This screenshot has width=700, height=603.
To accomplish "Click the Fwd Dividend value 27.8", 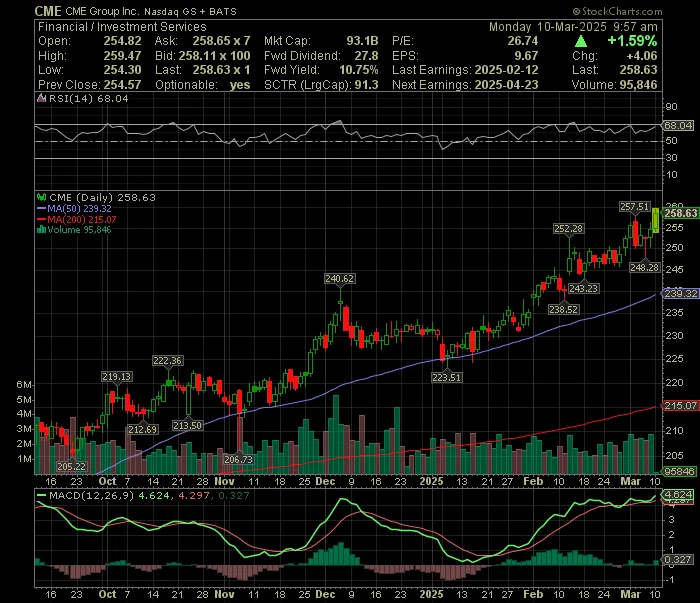I will click(367, 56).
